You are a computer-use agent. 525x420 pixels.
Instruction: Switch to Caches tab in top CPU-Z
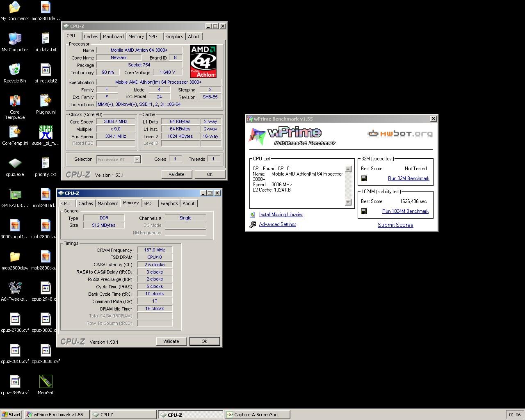coord(91,37)
